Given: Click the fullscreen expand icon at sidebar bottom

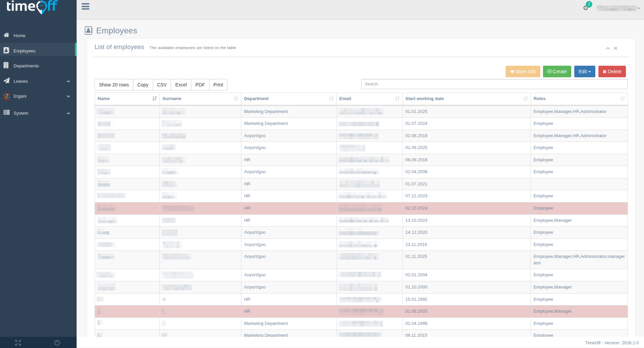Looking at the screenshot, I should click(x=18, y=342).
